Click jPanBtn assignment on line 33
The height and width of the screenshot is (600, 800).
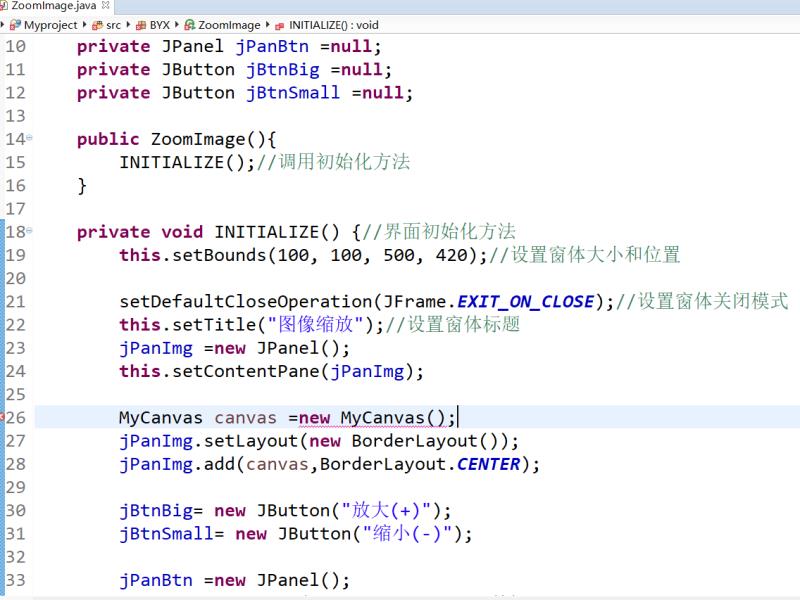(x=156, y=580)
